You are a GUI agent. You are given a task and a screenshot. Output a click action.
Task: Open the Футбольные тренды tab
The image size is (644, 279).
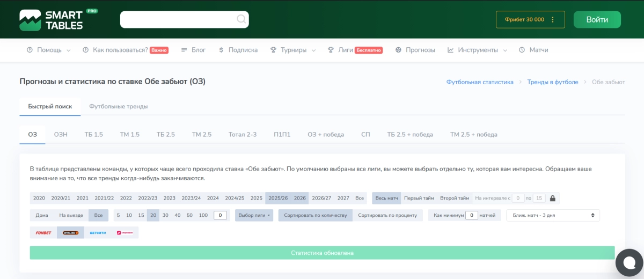119,106
